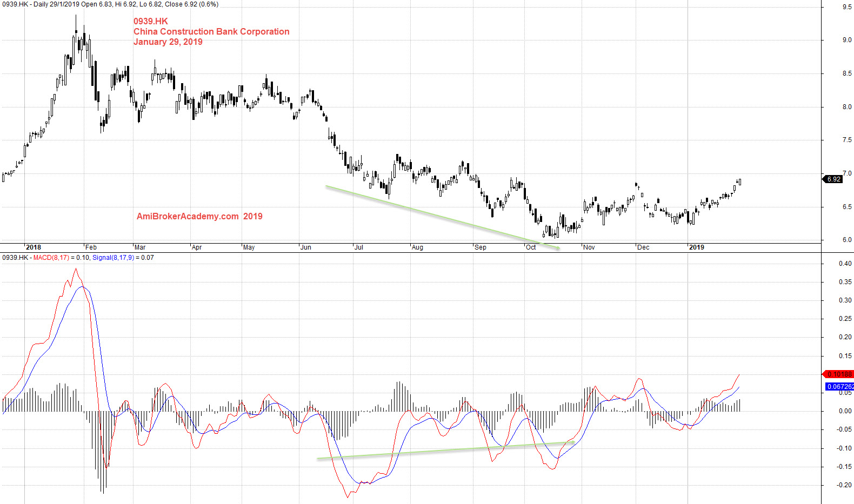Click the 6.92 last price marker
The image size is (854, 504).
point(833,179)
